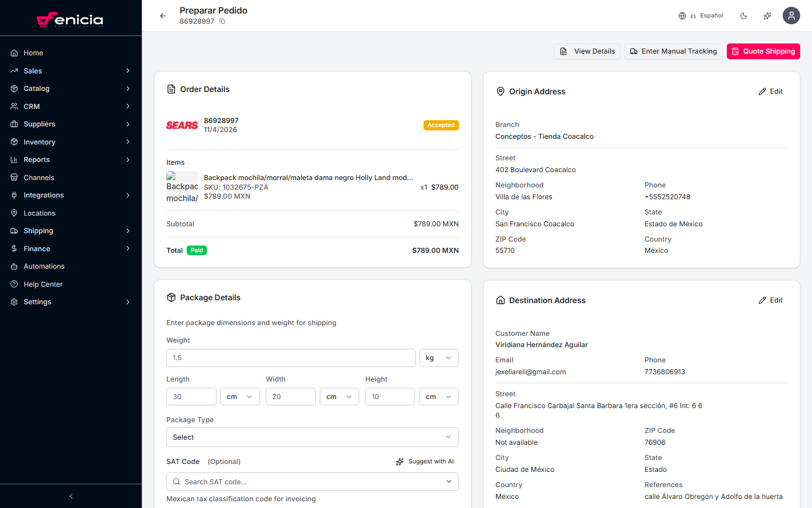The width and height of the screenshot is (812, 508).
Task: Open the Package Type Select dropdown
Action: [312, 437]
